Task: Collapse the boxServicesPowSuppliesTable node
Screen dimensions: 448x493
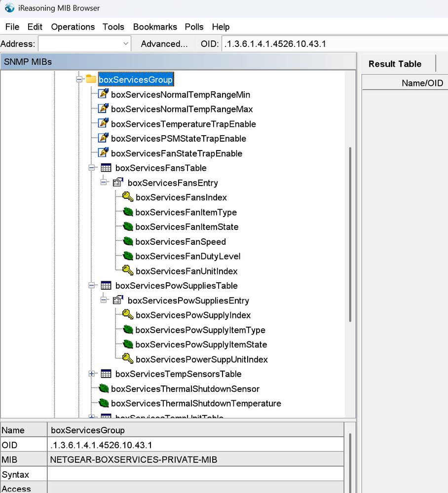Action: pyautogui.click(x=91, y=285)
